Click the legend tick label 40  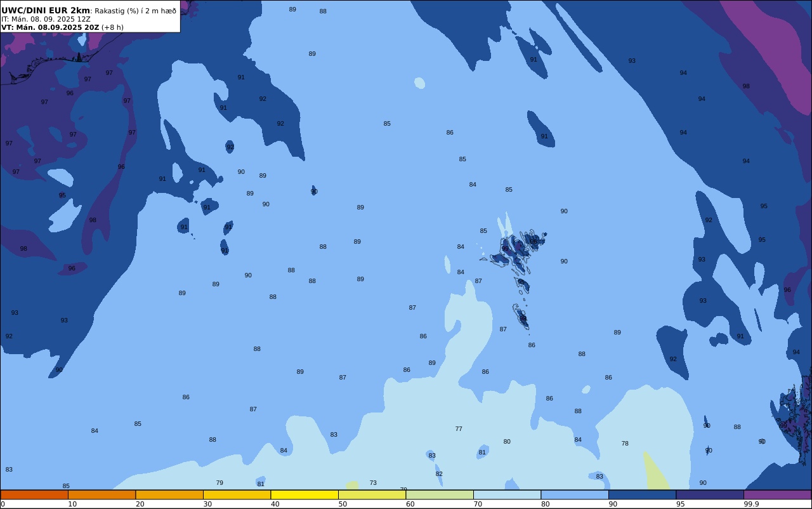click(275, 504)
